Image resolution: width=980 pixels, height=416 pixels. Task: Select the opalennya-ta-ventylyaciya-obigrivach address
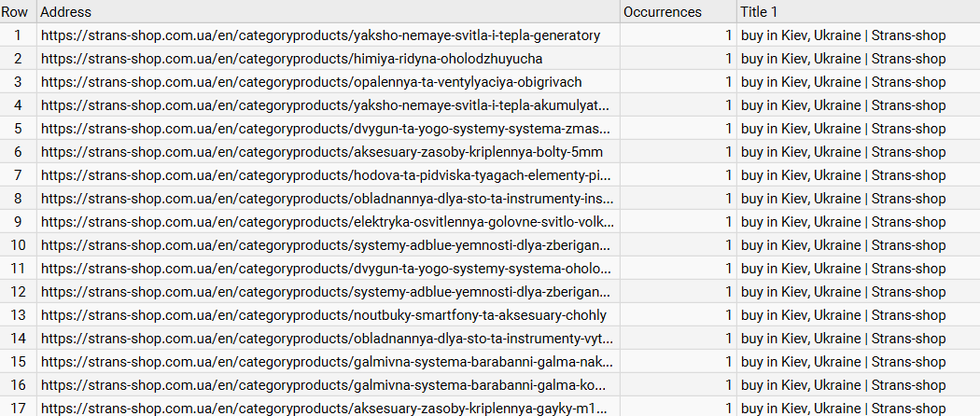click(311, 82)
